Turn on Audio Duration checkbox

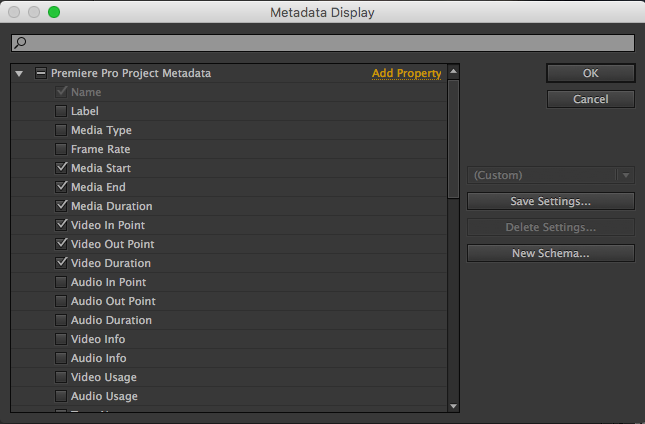61,320
